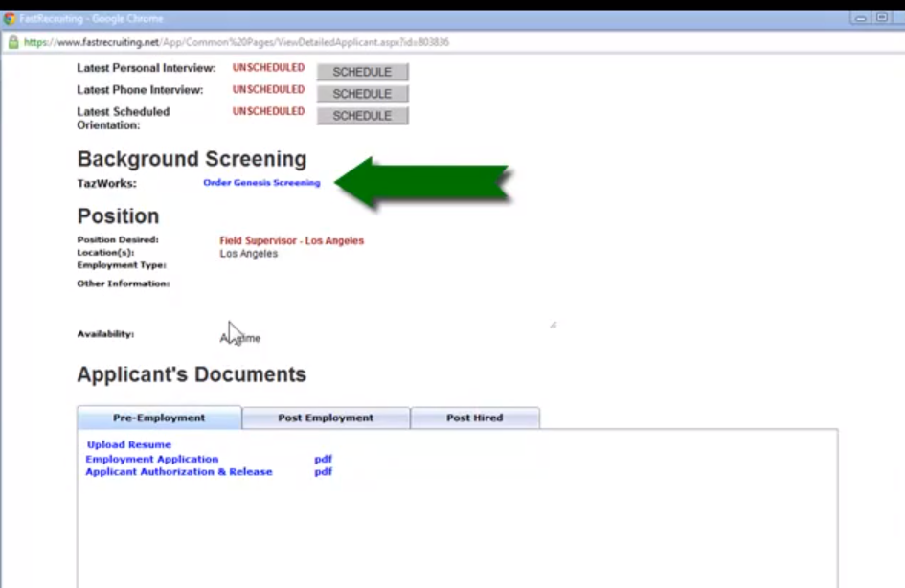Open the pdf link next to Employment Application
Screen dimensions: 905x588
pos(323,459)
